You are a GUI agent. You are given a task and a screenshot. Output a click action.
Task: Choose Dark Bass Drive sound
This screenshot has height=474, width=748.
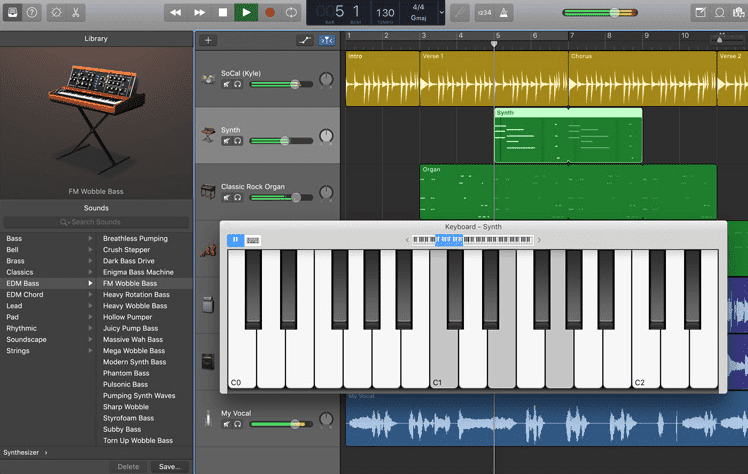click(129, 261)
